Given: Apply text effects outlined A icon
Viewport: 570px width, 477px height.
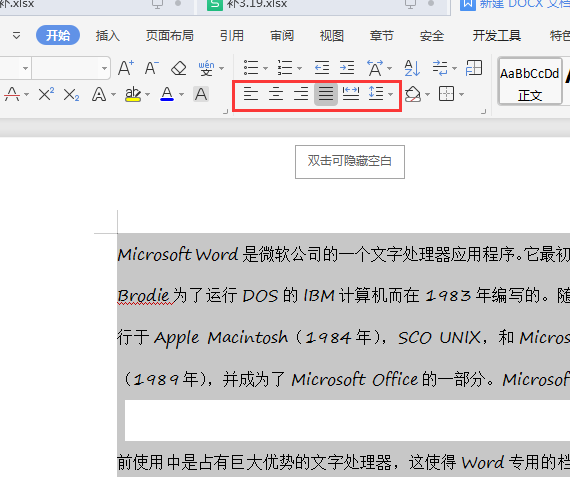Looking at the screenshot, I should pos(99,95).
